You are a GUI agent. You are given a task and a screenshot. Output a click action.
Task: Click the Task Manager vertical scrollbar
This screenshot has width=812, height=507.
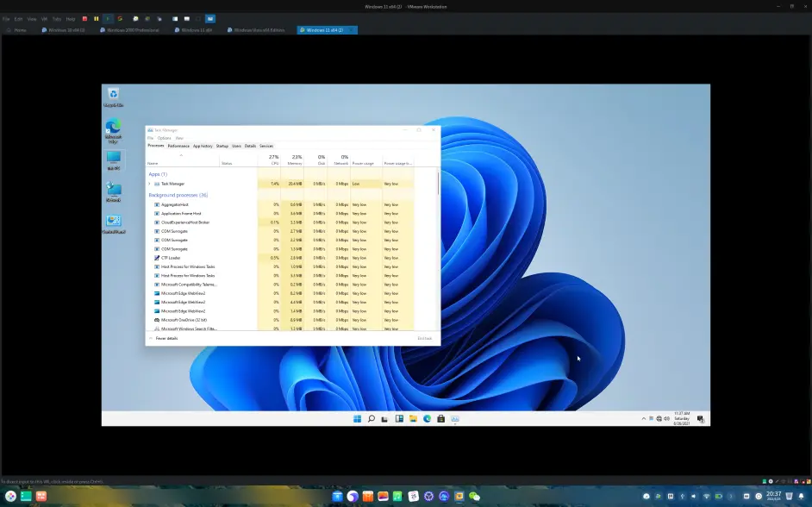pos(439,182)
